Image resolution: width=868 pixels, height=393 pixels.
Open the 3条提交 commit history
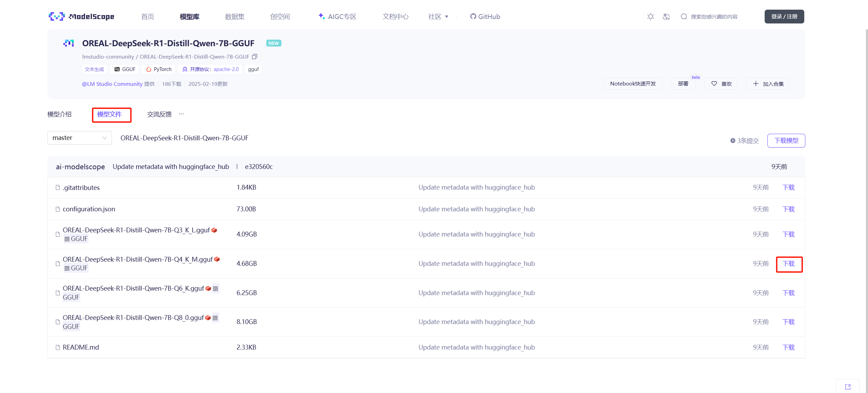pos(744,141)
